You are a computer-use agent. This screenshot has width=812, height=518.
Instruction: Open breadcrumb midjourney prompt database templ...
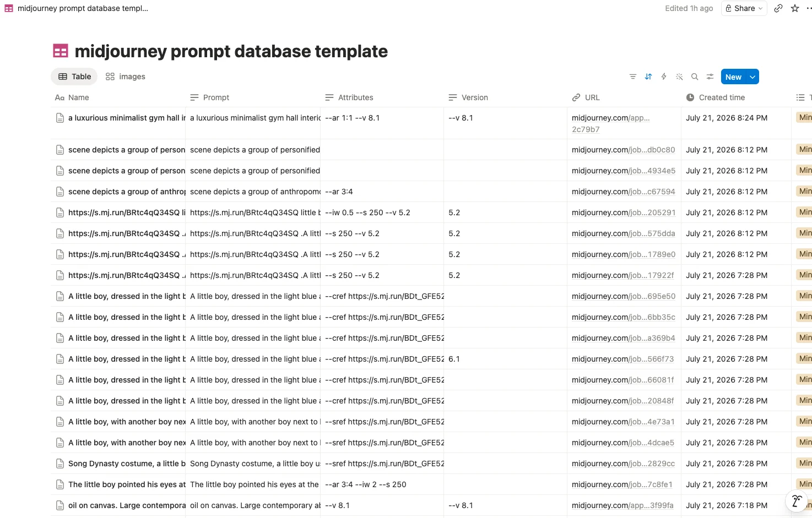[x=83, y=8]
